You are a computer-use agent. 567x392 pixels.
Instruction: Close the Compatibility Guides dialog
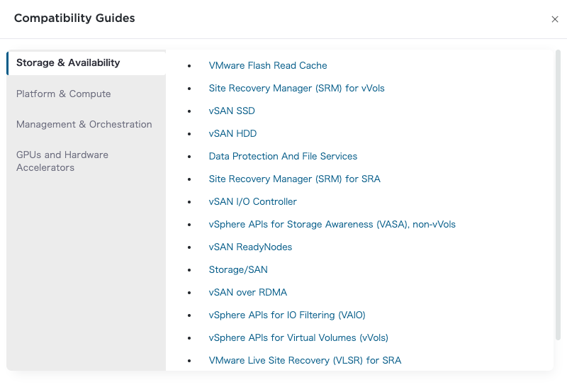click(x=555, y=19)
